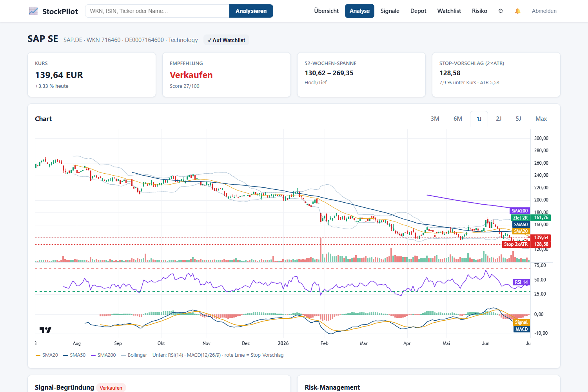This screenshot has height=392, width=588.
Task: Click the RSI(14) · MACD(12/26/9) legend note
Action: pyautogui.click(x=218, y=355)
